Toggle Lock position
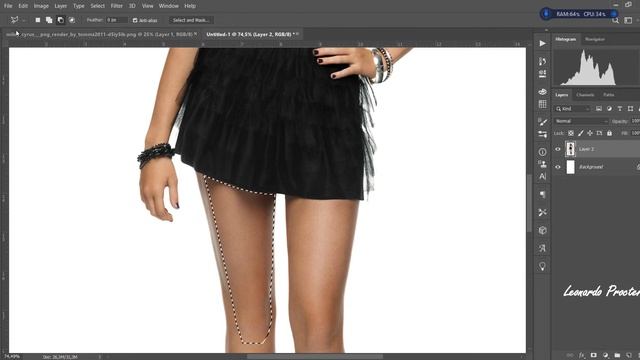Viewport: 640px width, 360px height. (x=590, y=133)
